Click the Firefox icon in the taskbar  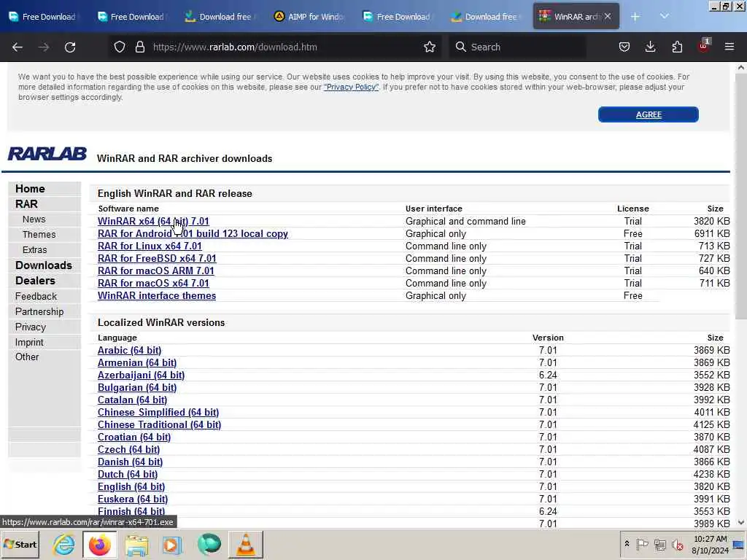pos(99,544)
